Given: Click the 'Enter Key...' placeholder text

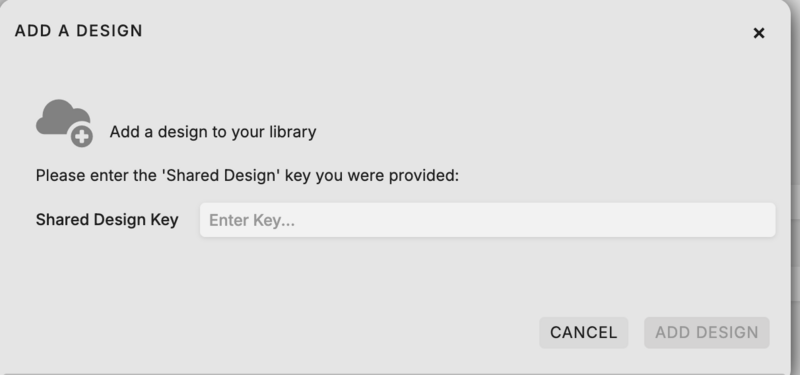Looking at the screenshot, I should (252, 220).
